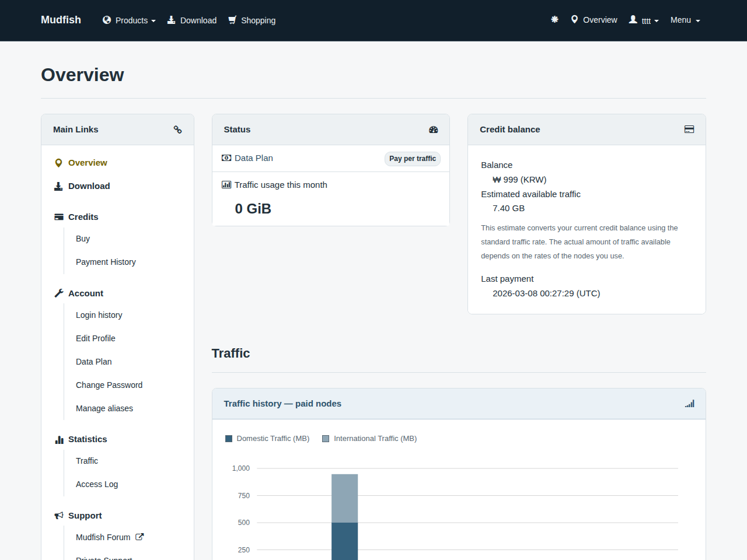Click the wrench icon beside Account
Image resolution: width=747 pixels, height=560 pixels.
[x=59, y=293]
